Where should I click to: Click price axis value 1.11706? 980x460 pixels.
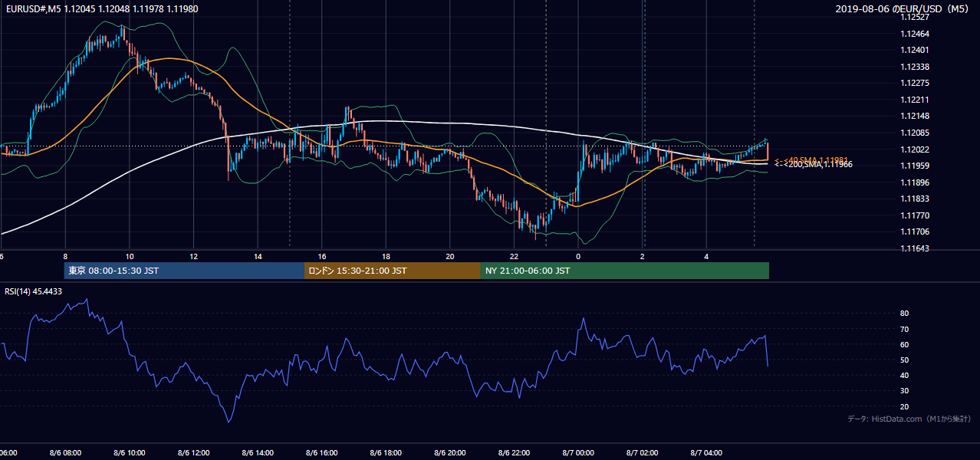[916, 232]
